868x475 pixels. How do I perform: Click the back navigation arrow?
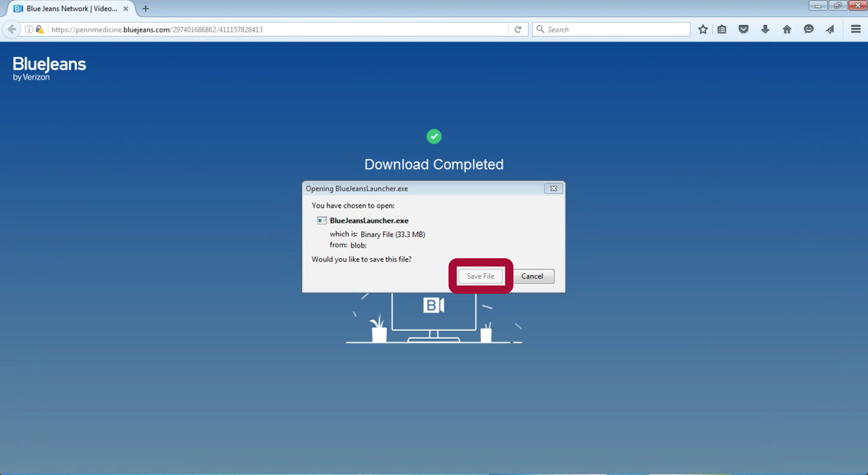point(11,29)
